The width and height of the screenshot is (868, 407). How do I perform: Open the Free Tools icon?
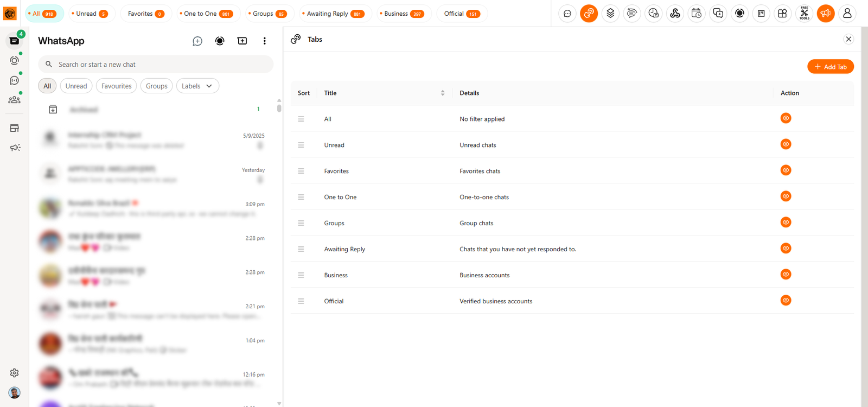805,14
